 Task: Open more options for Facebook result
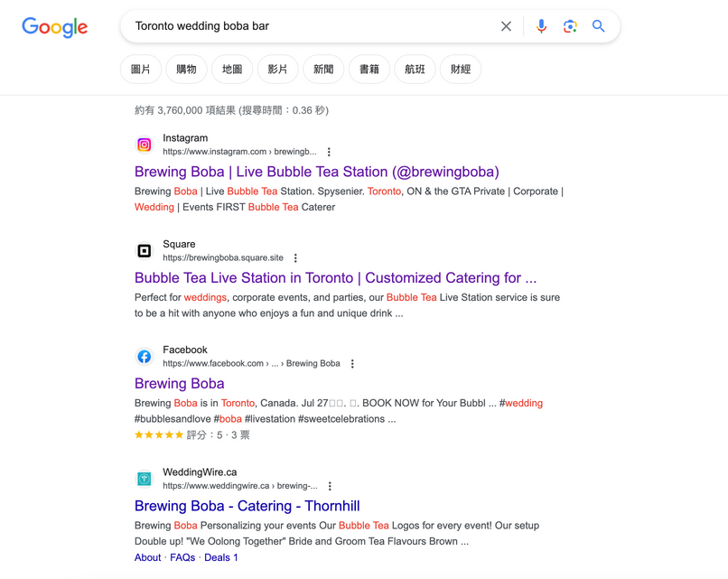[352, 363]
